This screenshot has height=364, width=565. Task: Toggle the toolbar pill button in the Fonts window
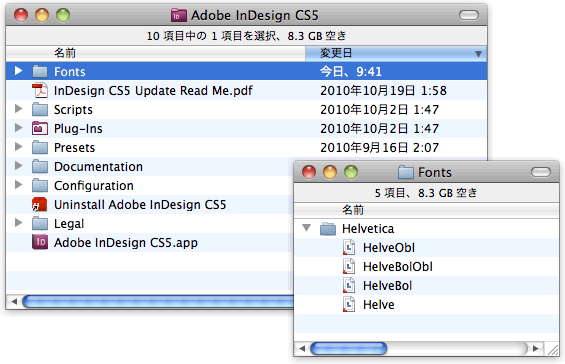point(540,172)
